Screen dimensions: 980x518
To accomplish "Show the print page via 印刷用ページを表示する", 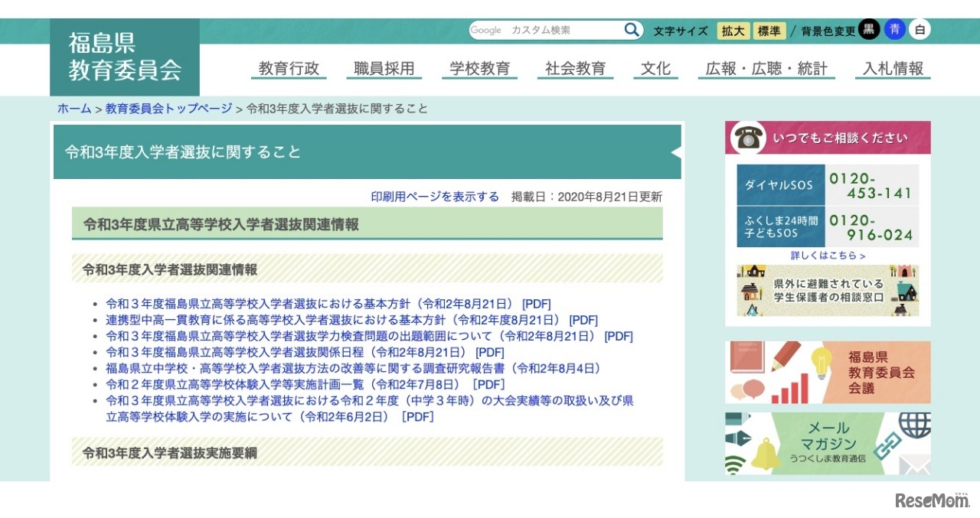I will click(x=435, y=197).
